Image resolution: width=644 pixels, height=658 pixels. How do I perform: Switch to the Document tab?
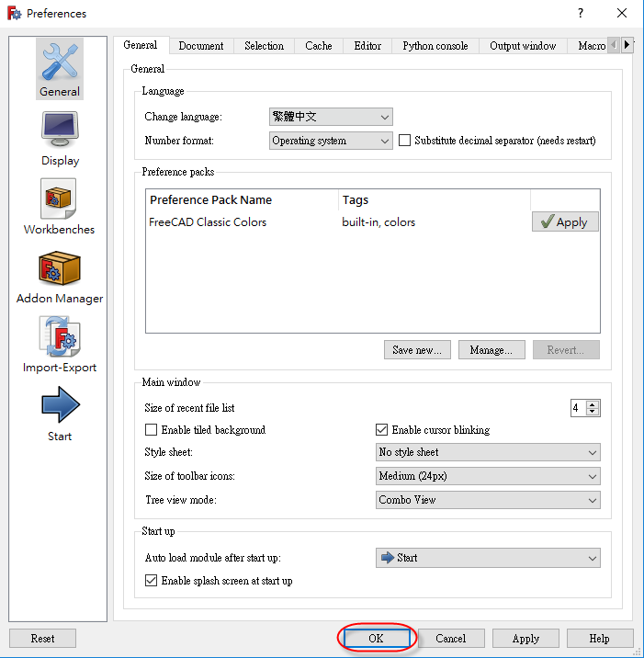(x=200, y=46)
